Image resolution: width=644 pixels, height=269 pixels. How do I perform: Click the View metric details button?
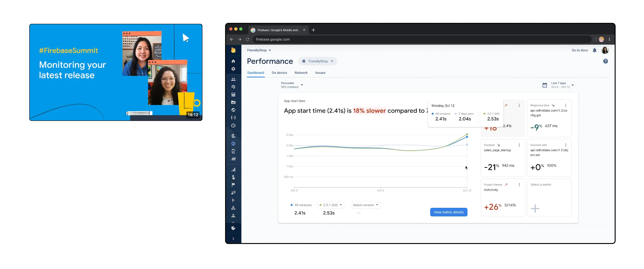pos(448,212)
